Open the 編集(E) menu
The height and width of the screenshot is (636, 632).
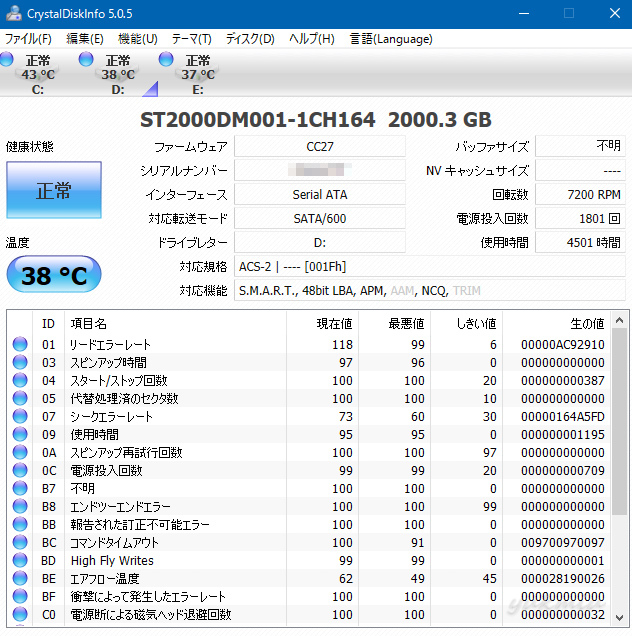pyautogui.click(x=85, y=39)
